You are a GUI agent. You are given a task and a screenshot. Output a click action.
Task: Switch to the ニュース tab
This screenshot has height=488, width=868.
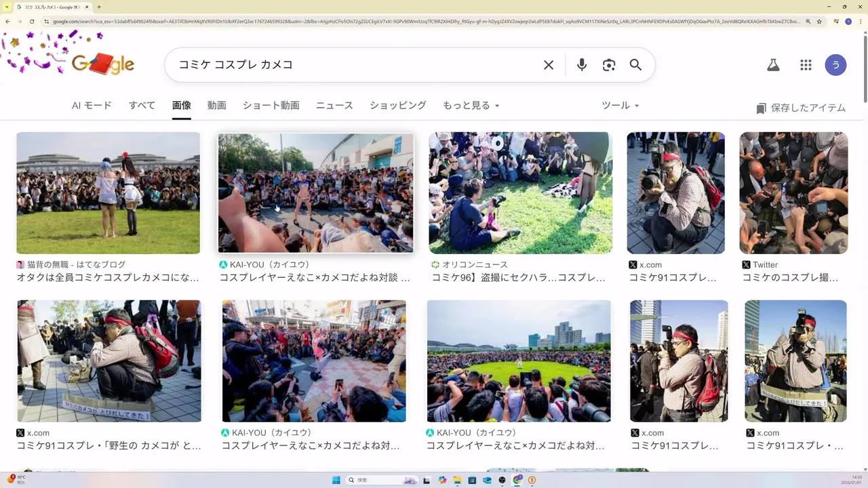pyautogui.click(x=334, y=106)
